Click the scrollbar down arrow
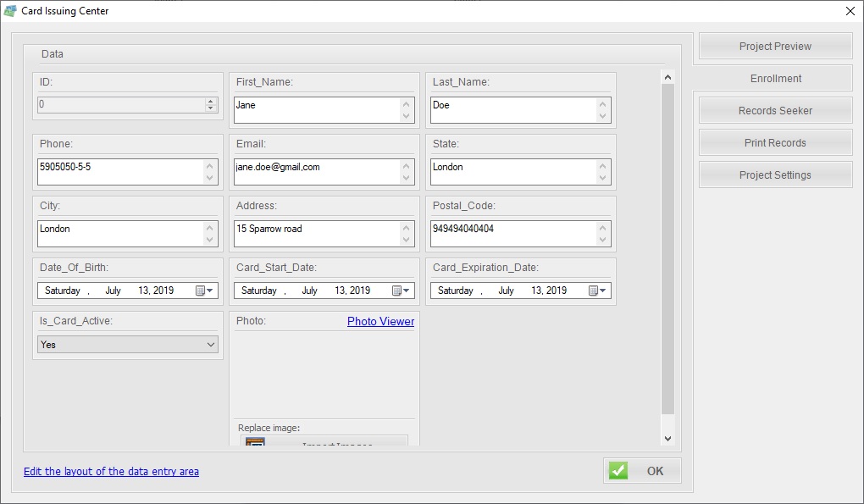Screen dimensions: 864x504 [667, 439]
